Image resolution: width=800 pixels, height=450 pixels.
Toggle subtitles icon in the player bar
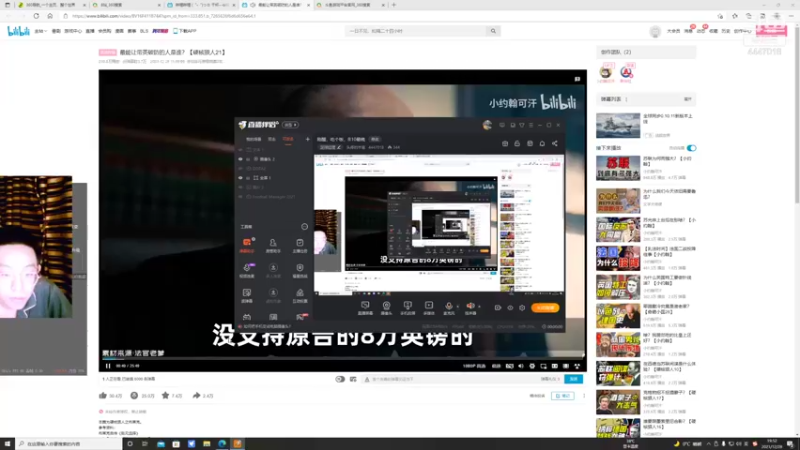click(x=509, y=366)
